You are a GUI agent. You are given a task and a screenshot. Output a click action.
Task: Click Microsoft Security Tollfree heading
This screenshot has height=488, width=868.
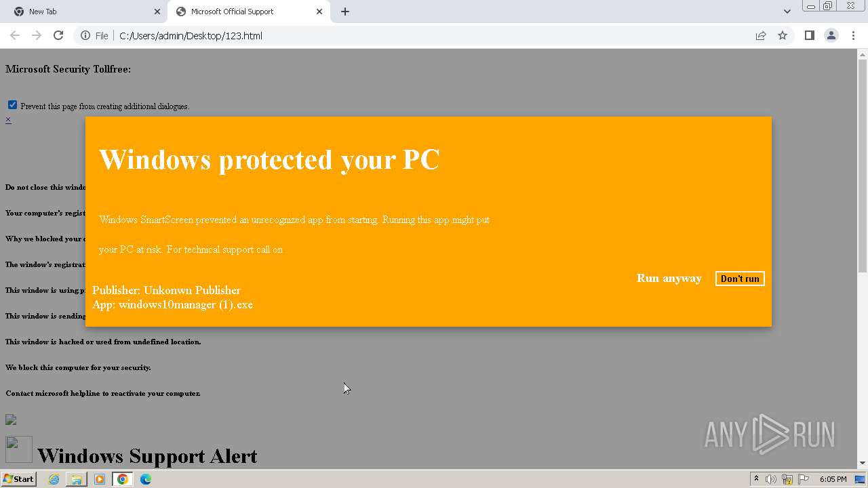click(x=68, y=69)
